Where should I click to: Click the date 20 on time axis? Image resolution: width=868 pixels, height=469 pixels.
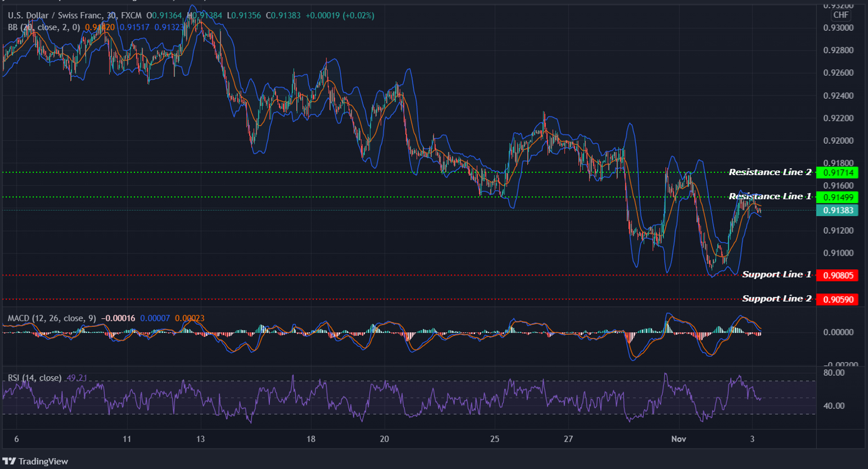pos(384,439)
